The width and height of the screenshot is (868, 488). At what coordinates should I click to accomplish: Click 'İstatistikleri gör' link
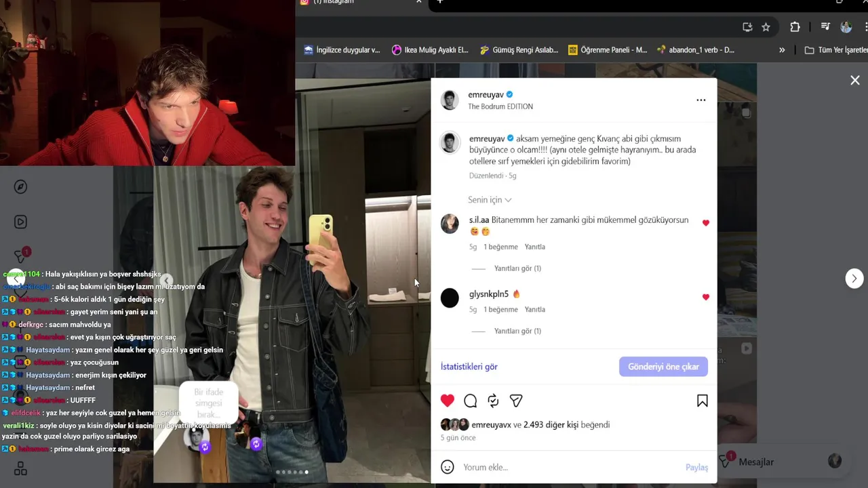[x=469, y=367]
